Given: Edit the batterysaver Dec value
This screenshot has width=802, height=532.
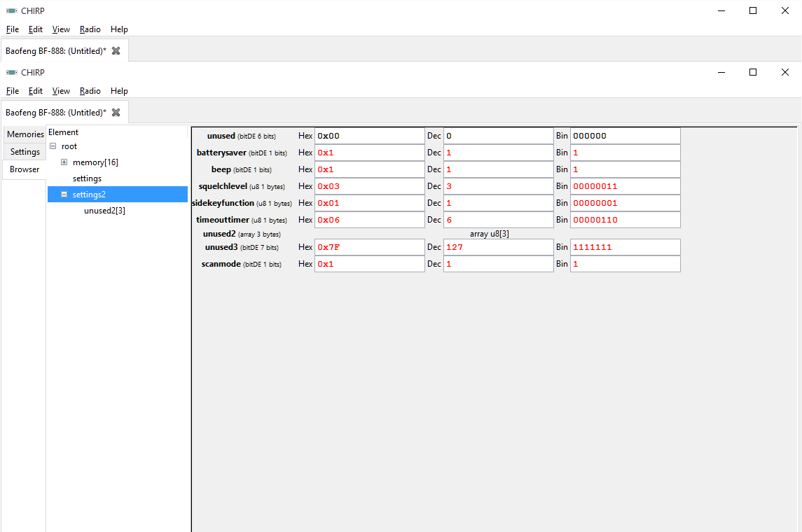Looking at the screenshot, I should (x=498, y=153).
